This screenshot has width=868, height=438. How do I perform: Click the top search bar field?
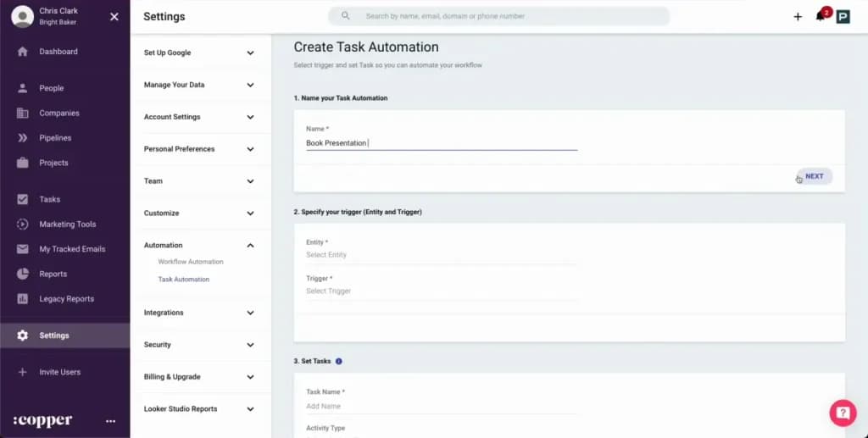(x=498, y=16)
